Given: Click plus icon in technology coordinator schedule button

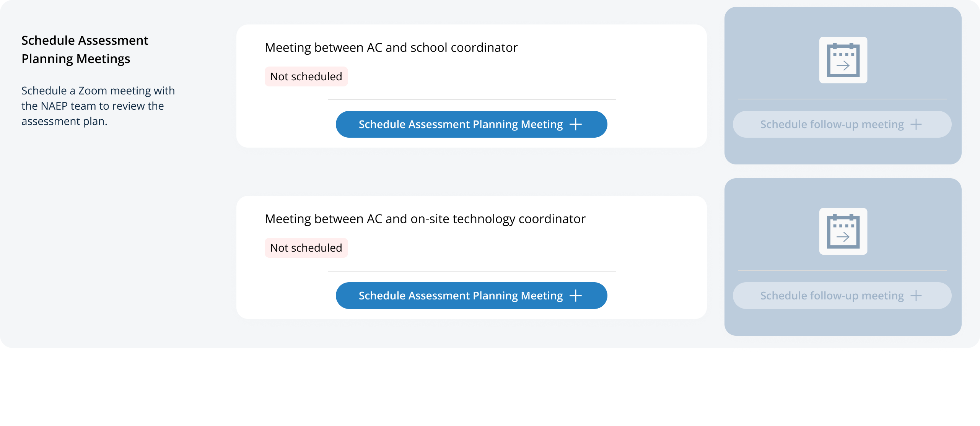Looking at the screenshot, I should [x=575, y=296].
